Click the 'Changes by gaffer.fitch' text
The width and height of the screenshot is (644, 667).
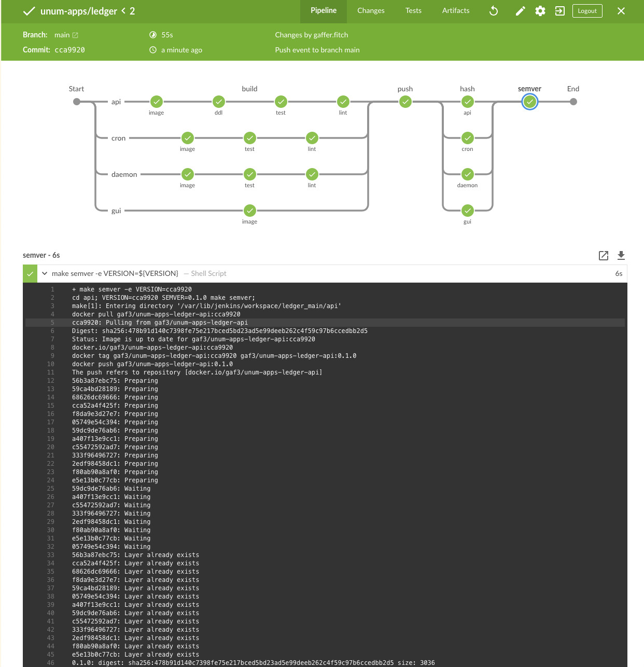point(312,35)
